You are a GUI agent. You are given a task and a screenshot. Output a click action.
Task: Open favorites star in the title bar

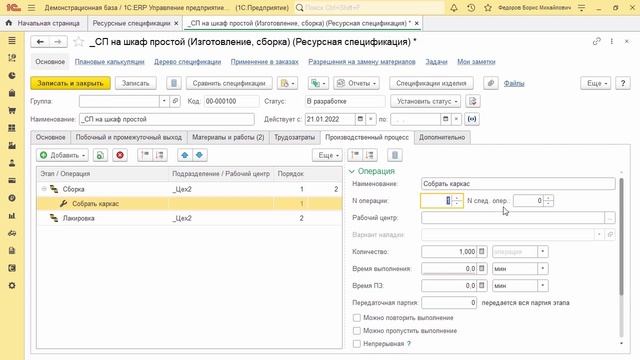(488, 8)
